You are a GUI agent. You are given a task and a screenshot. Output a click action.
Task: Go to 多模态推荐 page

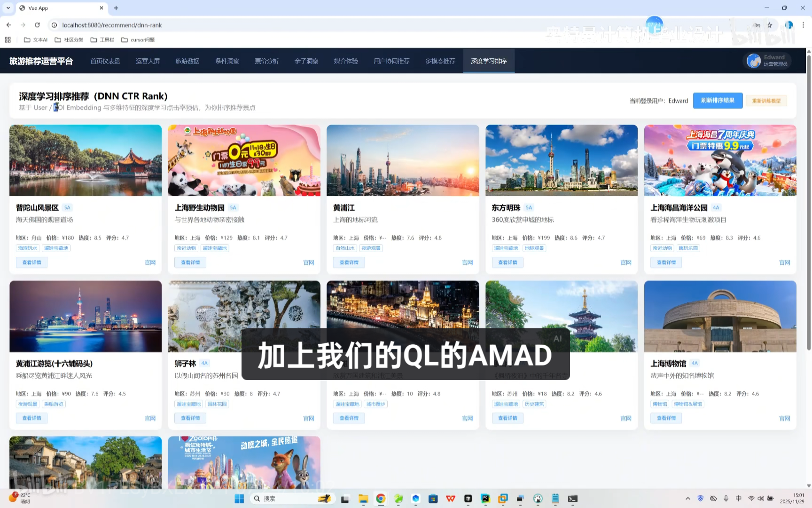pyautogui.click(x=440, y=61)
